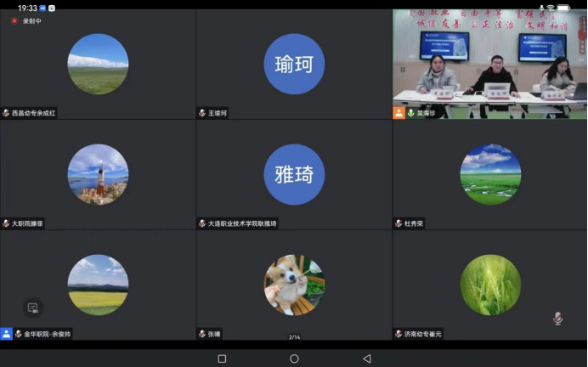Select the 雅琦 avatar tile

[x=294, y=174]
